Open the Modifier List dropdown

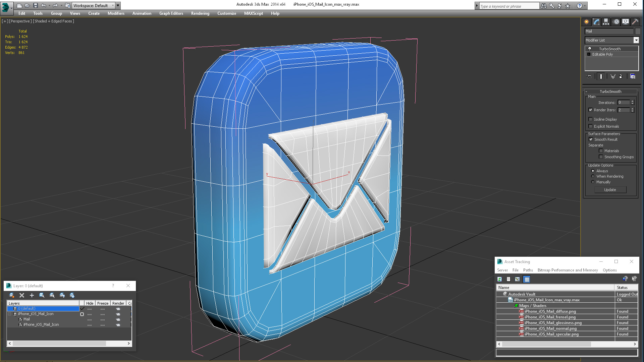tap(636, 40)
